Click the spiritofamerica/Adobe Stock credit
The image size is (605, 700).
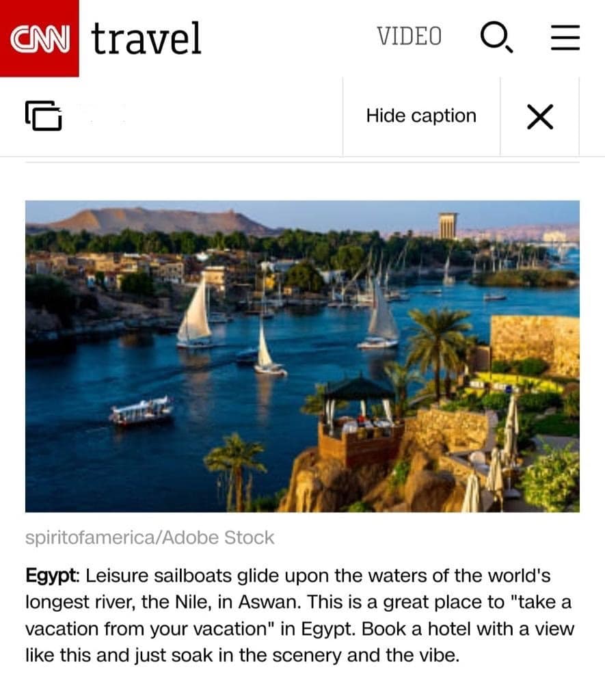pyautogui.click(x=150, y=538)
